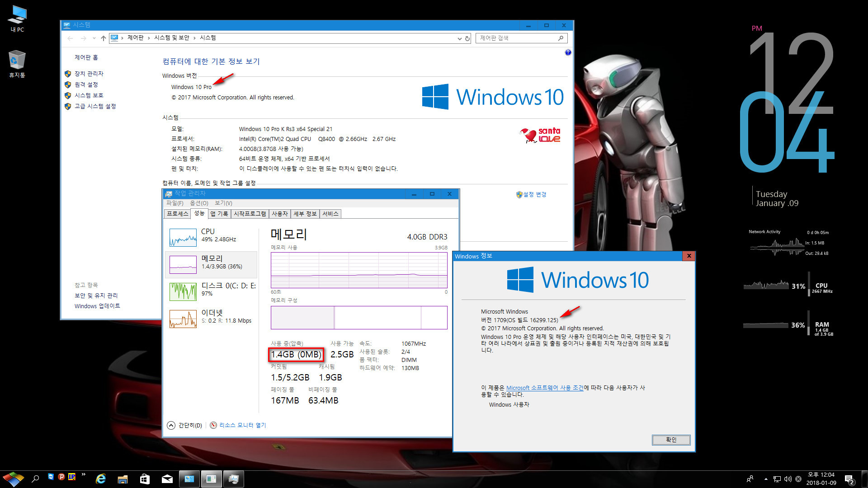Show hidden tray icons arrow
The width and height of the screenshot is (868, 488).
click(x=766, y=479)
